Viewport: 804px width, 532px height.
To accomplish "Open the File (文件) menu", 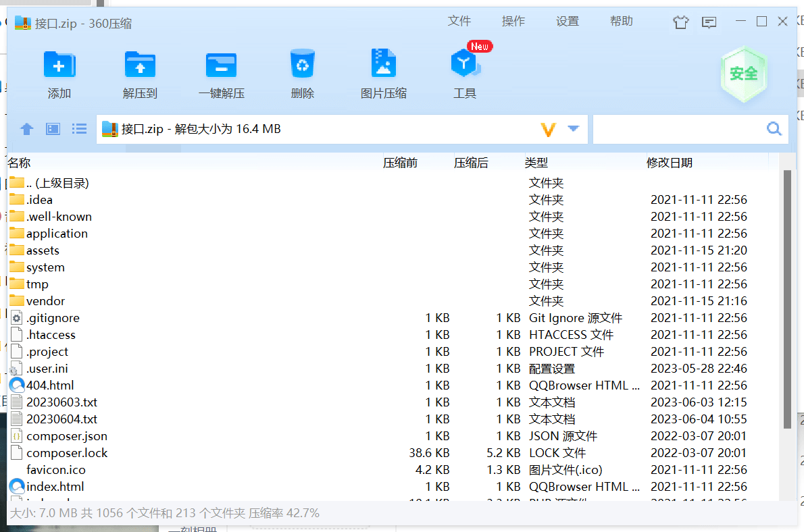I will (459, 22).
